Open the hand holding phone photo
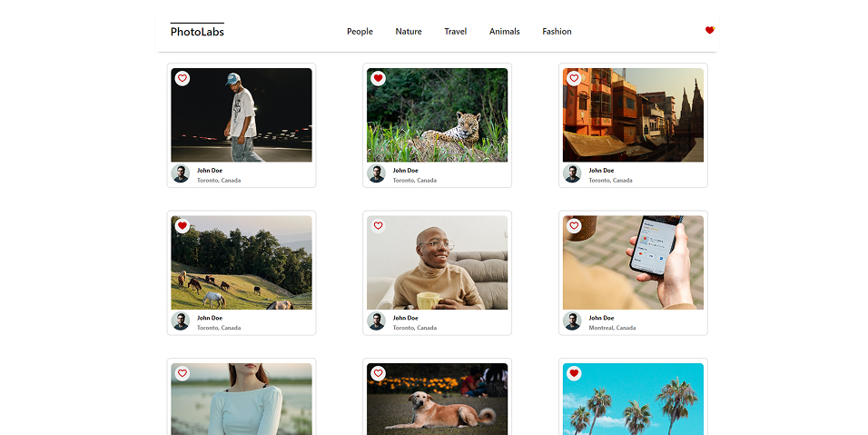The image size is (868, 435). (633, 262)
